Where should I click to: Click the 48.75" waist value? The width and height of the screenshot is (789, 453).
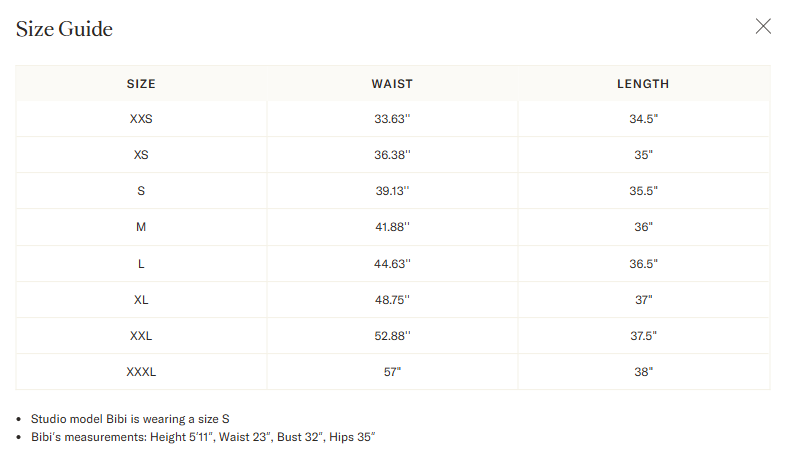tap(392, 300)
